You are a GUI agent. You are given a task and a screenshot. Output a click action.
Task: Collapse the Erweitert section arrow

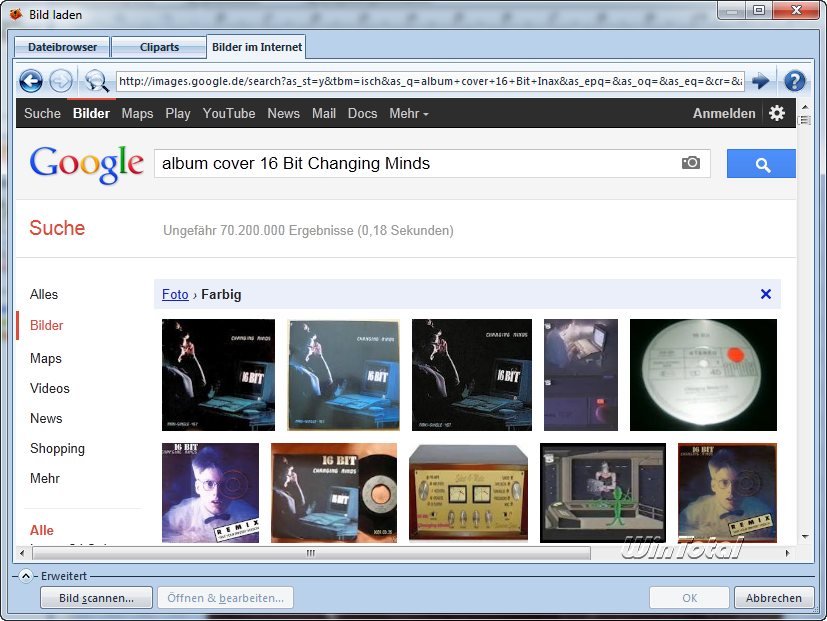tap(26, 576)
